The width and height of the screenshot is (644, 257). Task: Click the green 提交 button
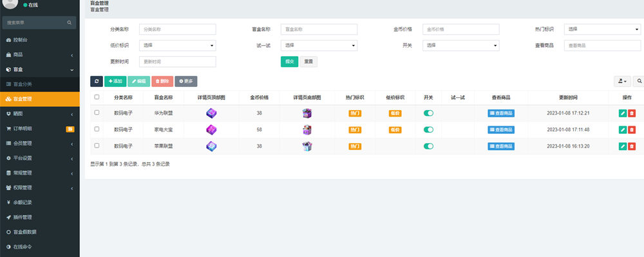coord(290,62)
